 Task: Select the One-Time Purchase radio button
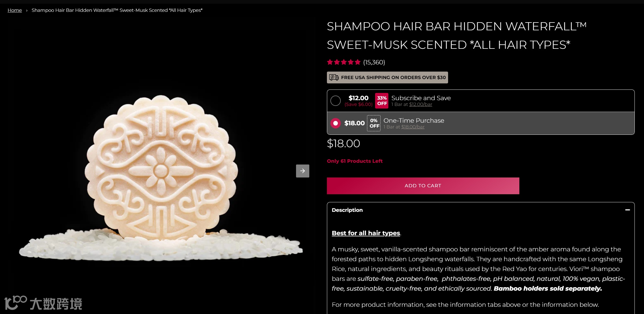point(336,123)
